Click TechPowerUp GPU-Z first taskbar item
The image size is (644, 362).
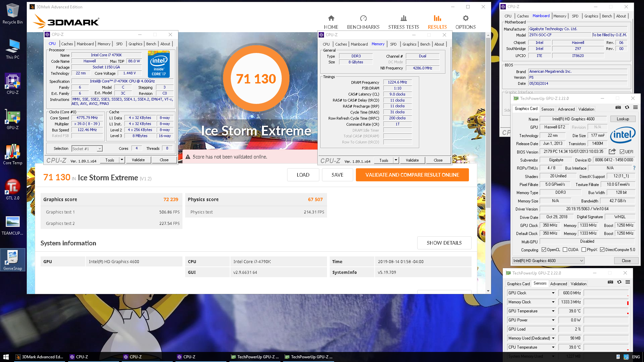point(255,357)
